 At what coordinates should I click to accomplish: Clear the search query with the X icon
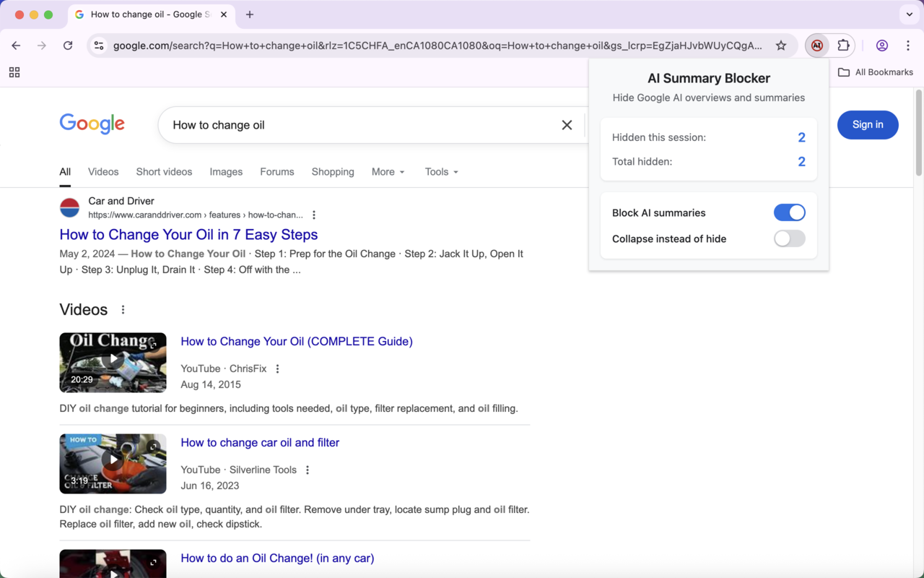[x=567, y=124]
